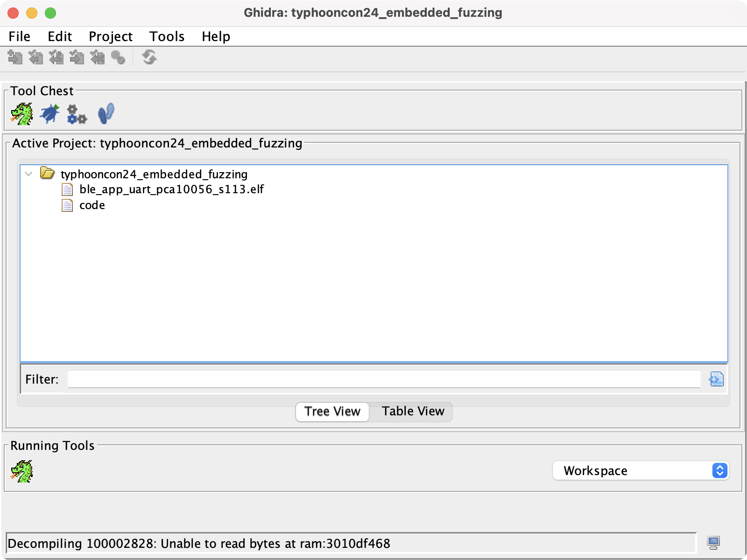This screenshot has width=747, height=560.
Task: Click the Undo Checkout toolbar icon
Action: (97, 57)
